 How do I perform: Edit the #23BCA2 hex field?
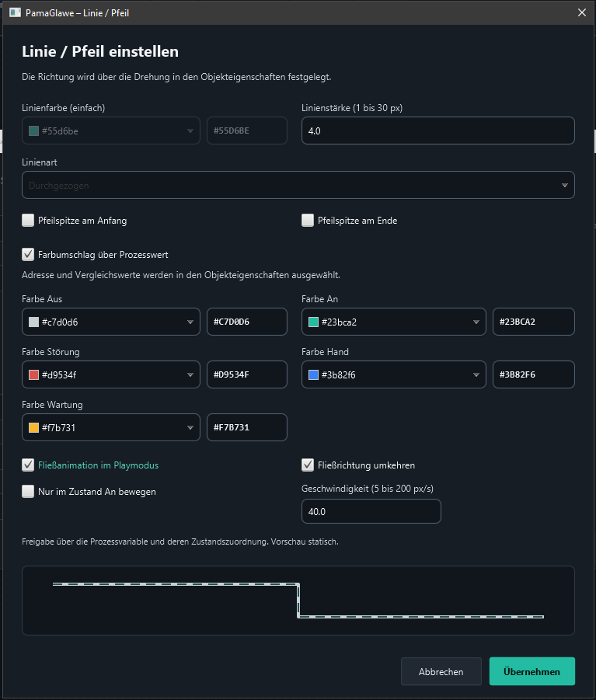point(534,322)
